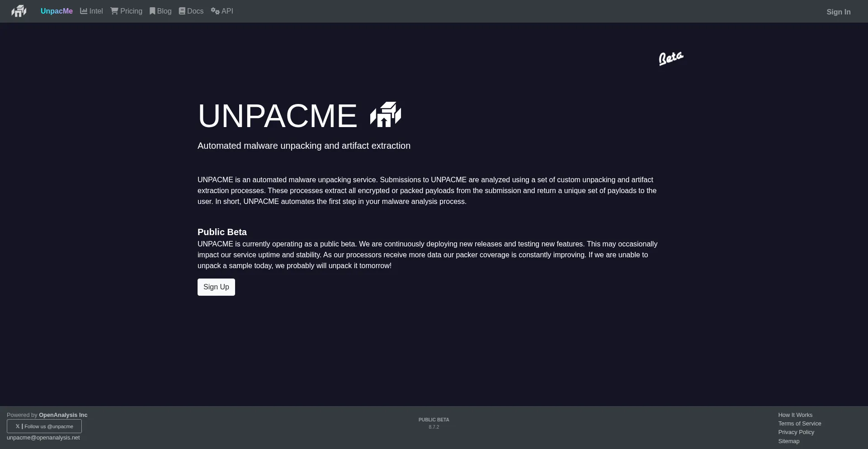Open the UnpacMe home link in navbar
868x449 pixels.
(x=57, y=11)
